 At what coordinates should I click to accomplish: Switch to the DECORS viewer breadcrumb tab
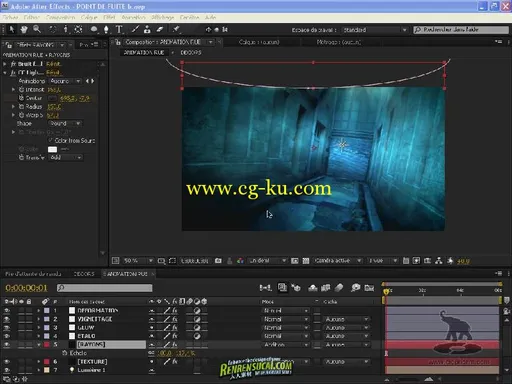pyautogui.click(x=191, y=52)
